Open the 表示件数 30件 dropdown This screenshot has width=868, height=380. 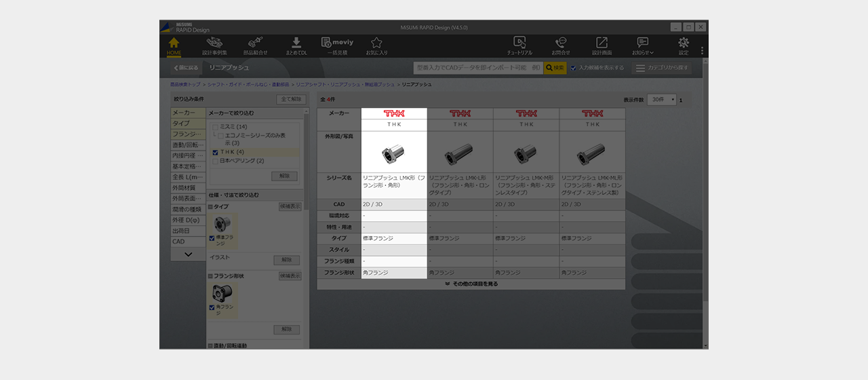[662, 100]
